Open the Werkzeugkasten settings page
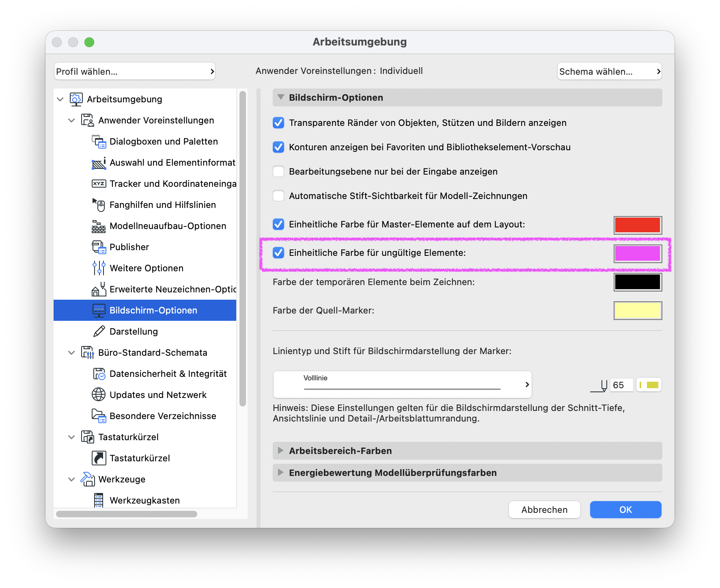 tap(145, 500)
